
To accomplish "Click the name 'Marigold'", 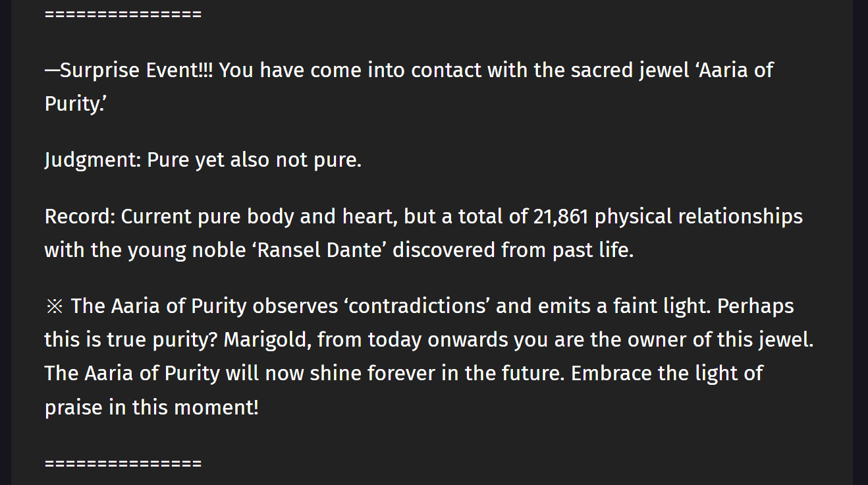I will click(267, 340).
